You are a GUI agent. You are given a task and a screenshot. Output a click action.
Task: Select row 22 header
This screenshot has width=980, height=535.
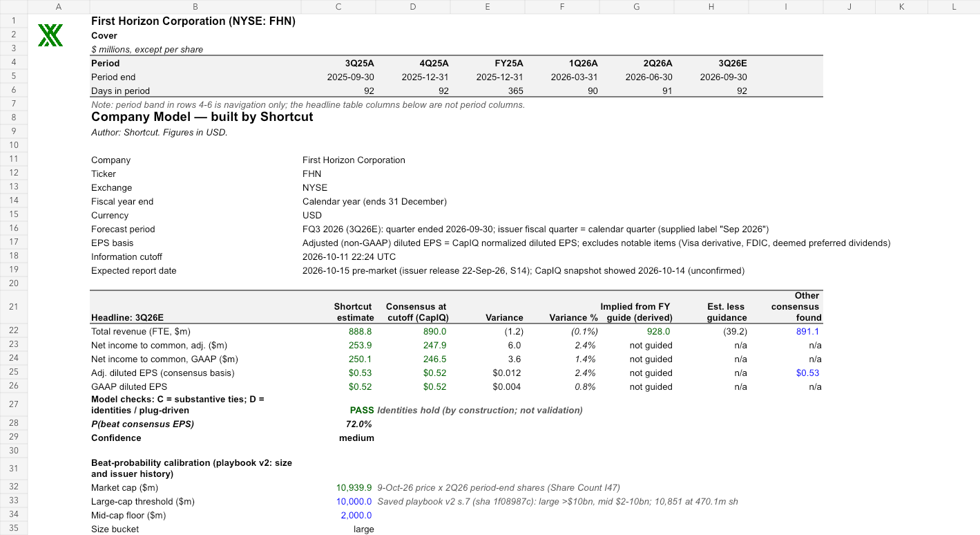click(x=13, y=332)
